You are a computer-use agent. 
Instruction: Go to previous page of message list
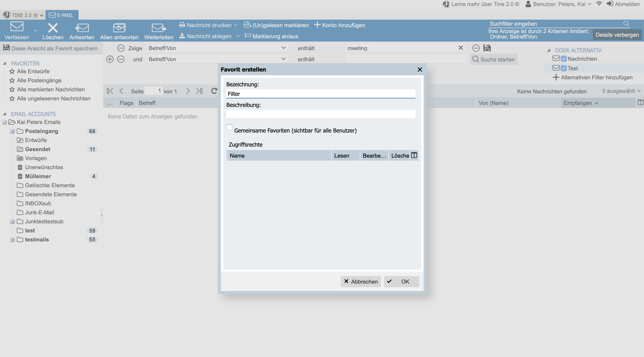tap(121, 91)
